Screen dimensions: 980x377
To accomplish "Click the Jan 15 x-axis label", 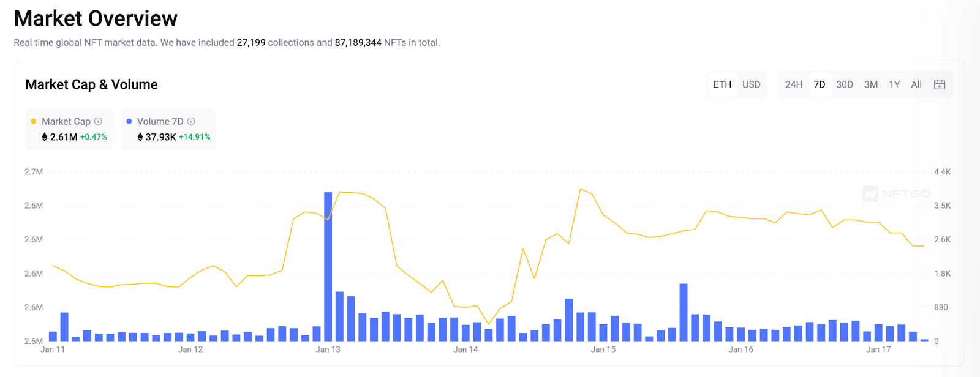I will (x=603, y=349).
